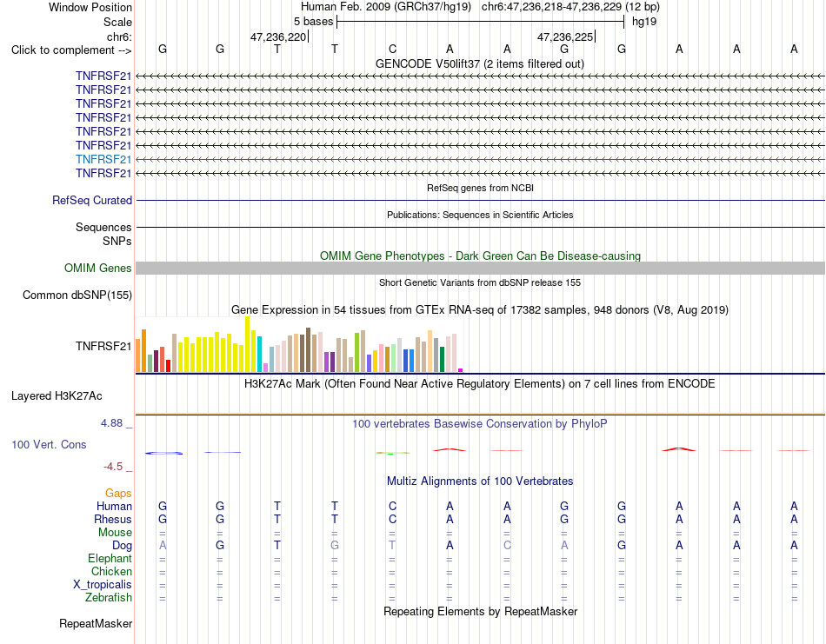Select the light-blue highlighted TNFRSF21 transcript label
The height and width of the screenshot is (644, 826).
pos(103,159)
